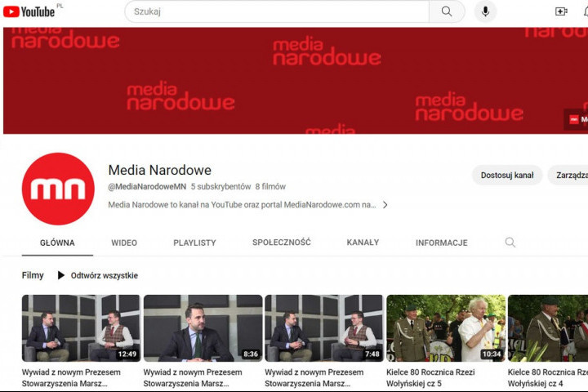588x392 pixels.
Task: Click the Dostosuj kanał button
Action: pyautogui.click(x=506, y=175)
